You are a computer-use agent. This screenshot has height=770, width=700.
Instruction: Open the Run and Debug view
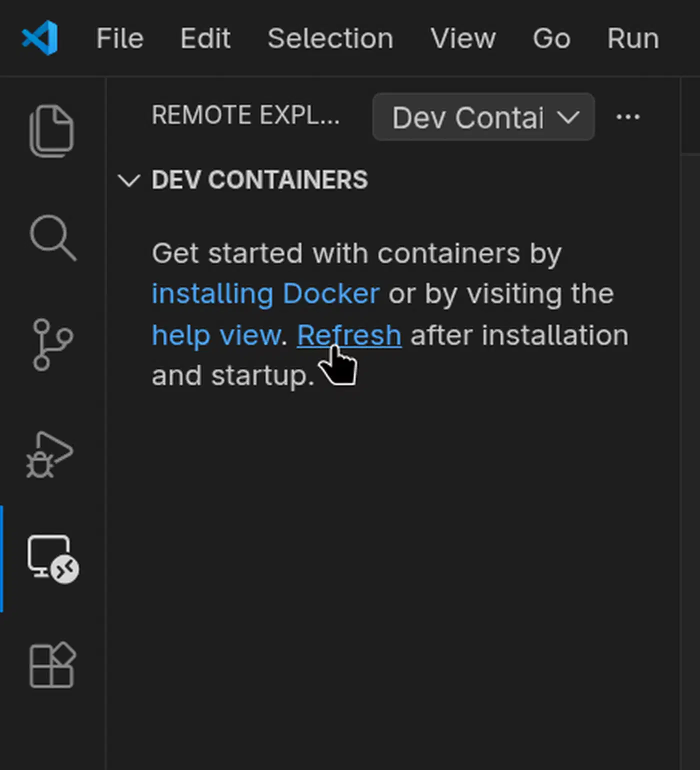50,454
